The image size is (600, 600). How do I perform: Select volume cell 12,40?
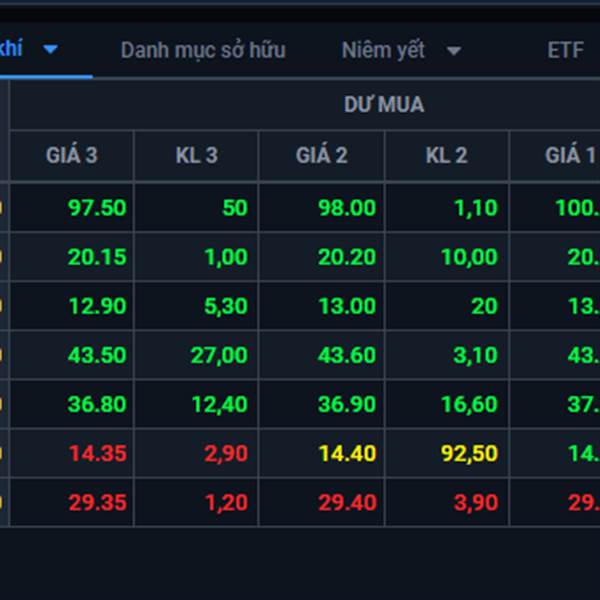(x=197, y=404)
